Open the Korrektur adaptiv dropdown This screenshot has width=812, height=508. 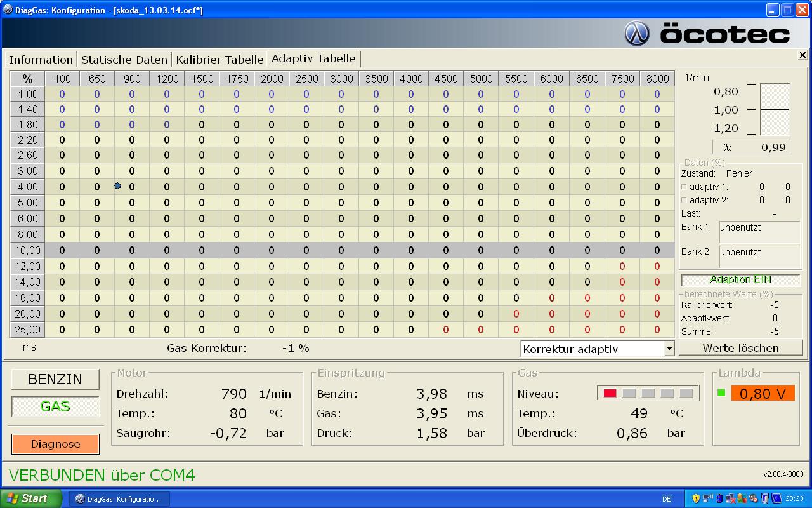point(669,349)
